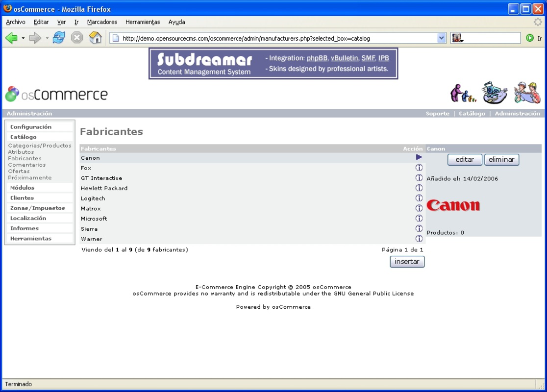Go to the Home page icon
Viewport: 547px width, 392px height.
coord(95,37)
